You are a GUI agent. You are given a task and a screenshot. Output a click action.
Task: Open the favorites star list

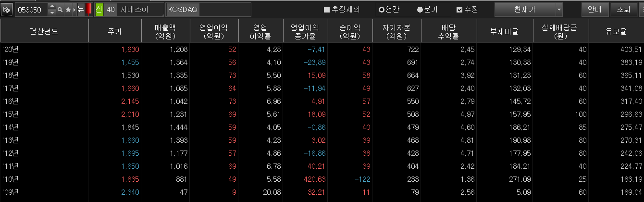pos(68,10)
